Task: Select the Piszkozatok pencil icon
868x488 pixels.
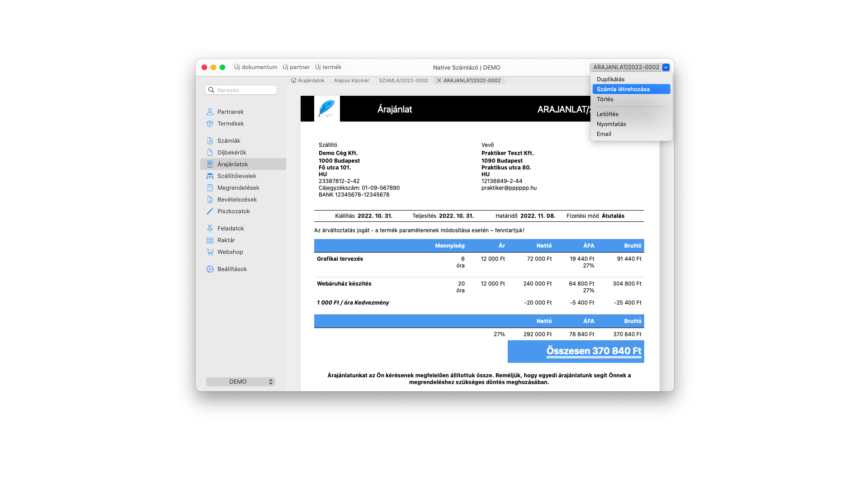Action: (210, 211)
